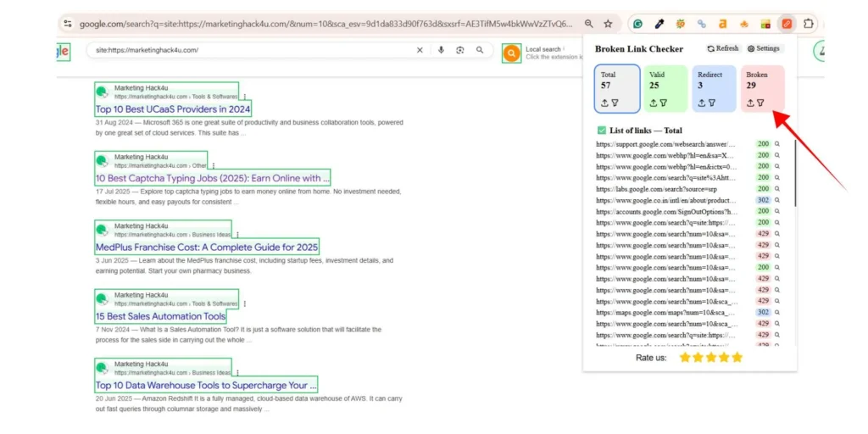Screen dimensions: 868x434
Task: Select the eyedropper color picker extension
Action: [x=659, y=24]
